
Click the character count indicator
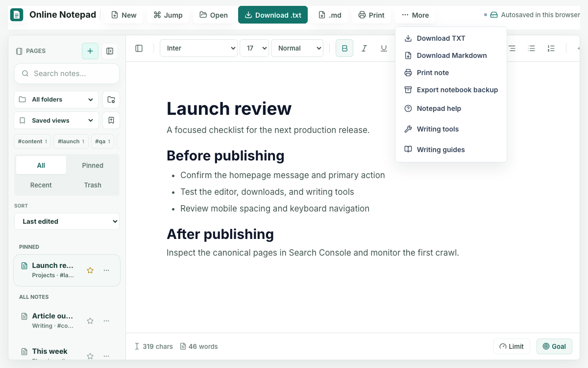[154, 346]
